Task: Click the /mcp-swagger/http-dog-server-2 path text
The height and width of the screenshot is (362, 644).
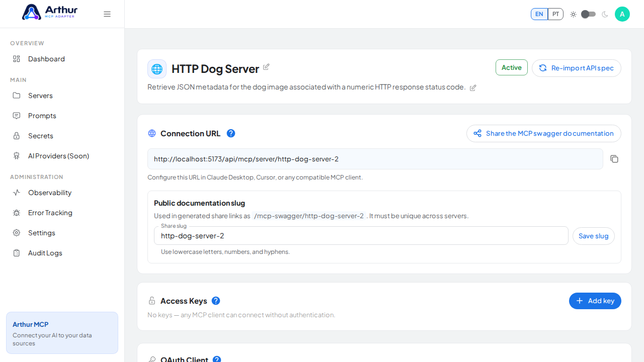Action: (309, 216)
